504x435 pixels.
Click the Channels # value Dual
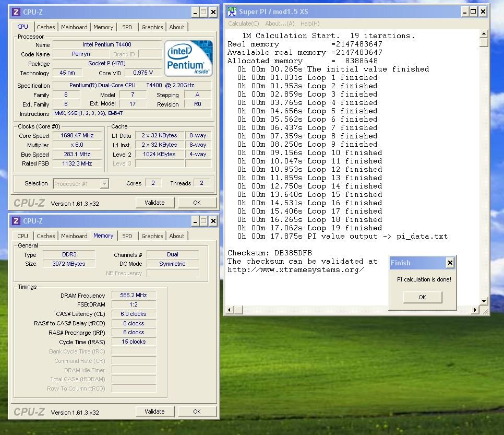pos(173,254)
